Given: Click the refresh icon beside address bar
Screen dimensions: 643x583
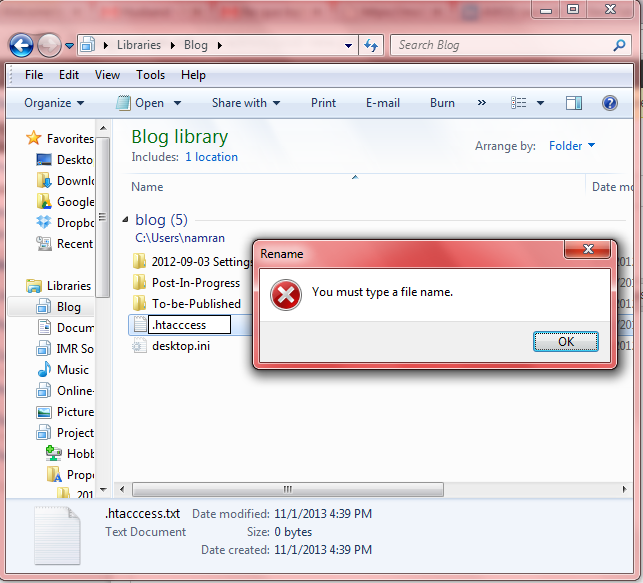Looking at the screenshot, I should click(x=371, y=45).
